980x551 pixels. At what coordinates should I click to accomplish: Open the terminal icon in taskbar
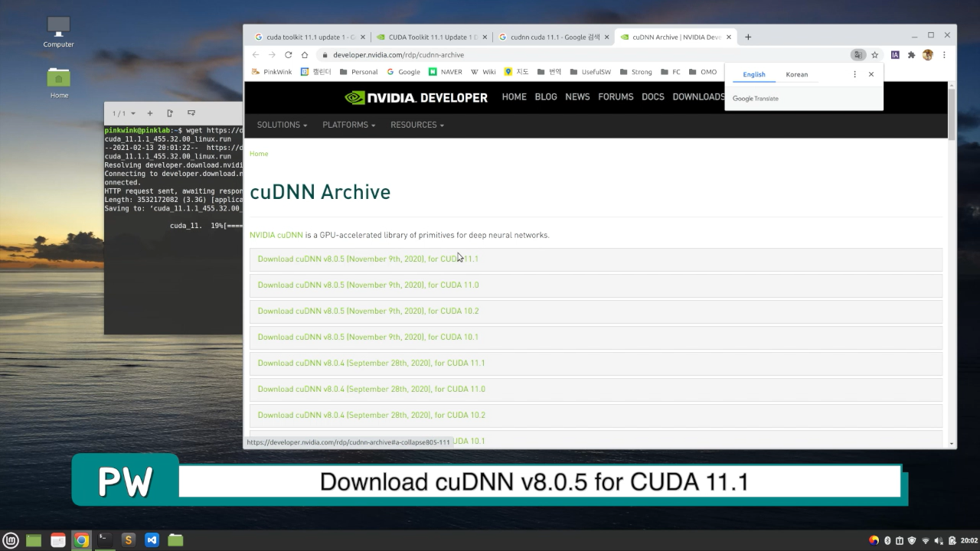coord(104,540)
